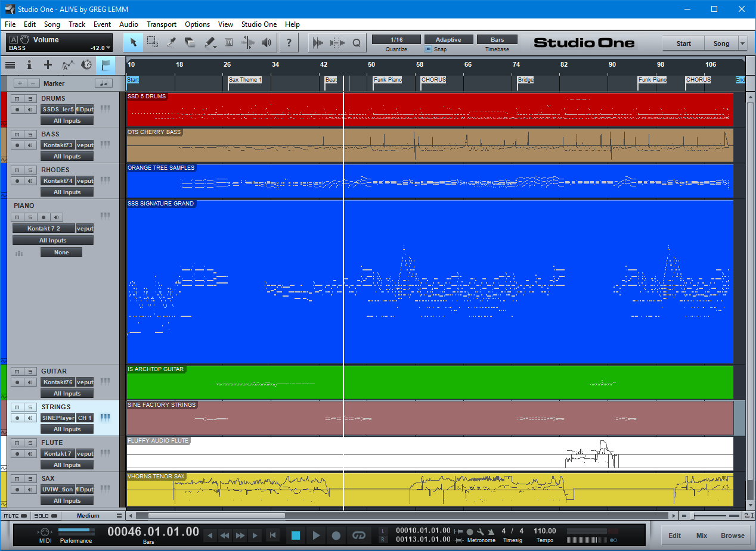Select the Mute tool
This screenshot has width=756, height=551.
tap(228, 42)
